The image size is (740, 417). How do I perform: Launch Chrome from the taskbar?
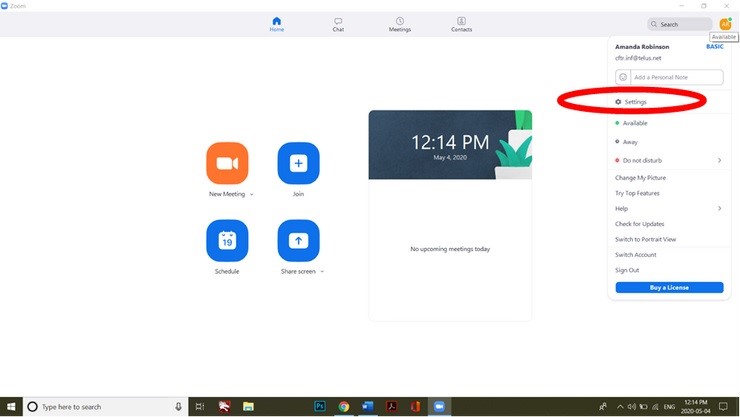click(344, 407)
